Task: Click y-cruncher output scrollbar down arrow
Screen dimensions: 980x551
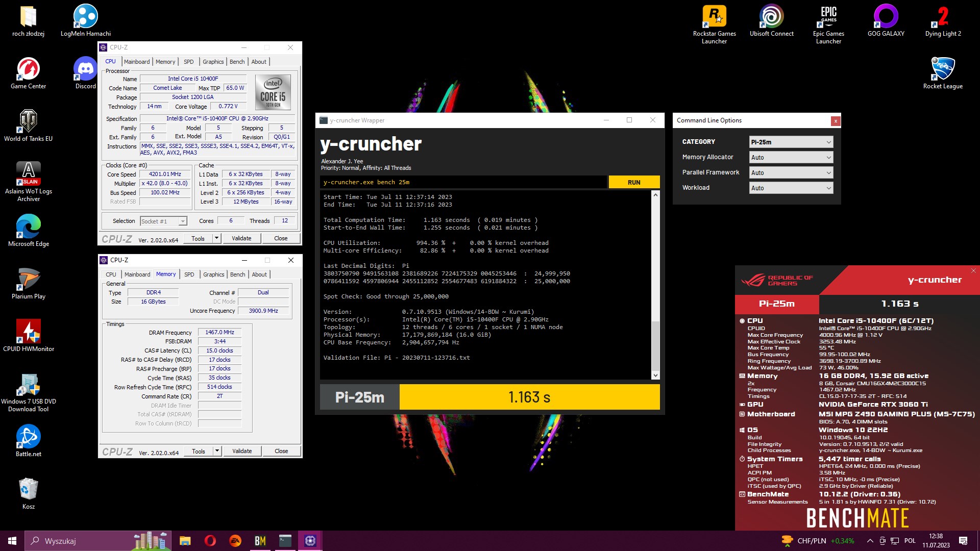Action: point(655,375)
